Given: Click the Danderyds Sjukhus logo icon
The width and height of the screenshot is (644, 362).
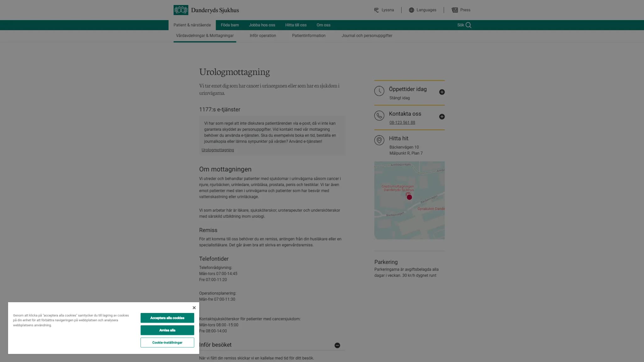Looking at the screenshot, I should (181, 10).
